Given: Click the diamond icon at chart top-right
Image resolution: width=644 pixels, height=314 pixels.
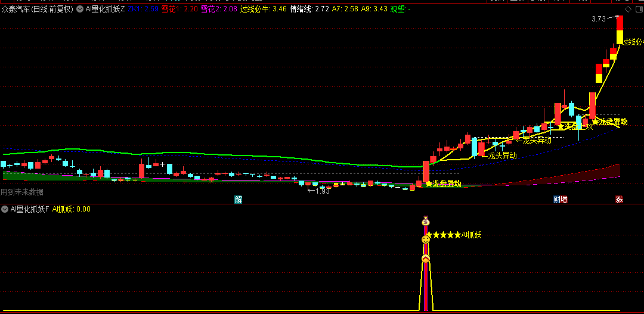Looking at the screenshot, I should pyautogui.click(x=627, y=9).
